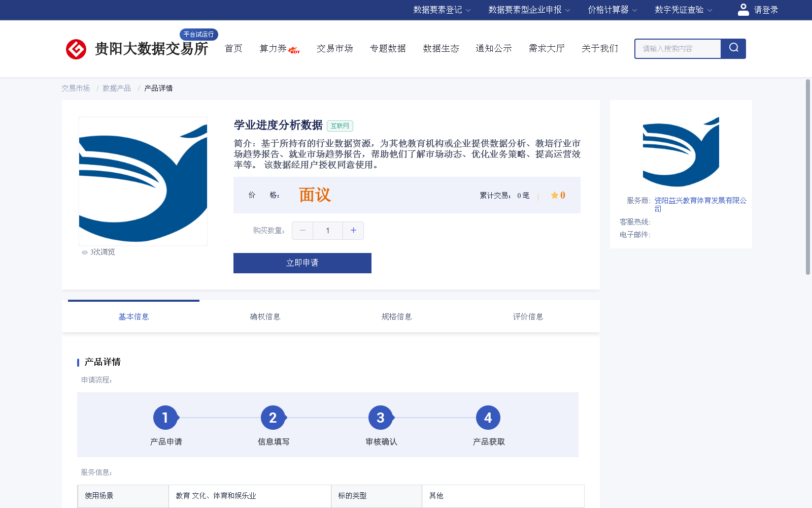The height and width of the screenshot is (508, 812).
Task: Open the 通知公示 menu item
Action: tap(494, 48)
